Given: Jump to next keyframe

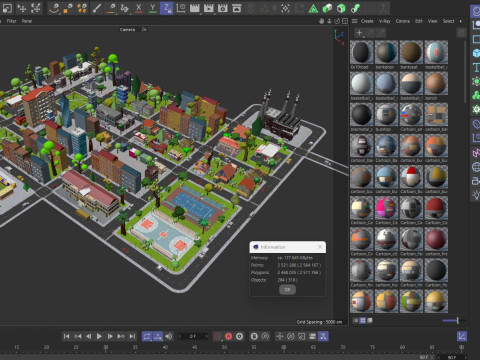Looking at the screenshot, I should 121,336.
